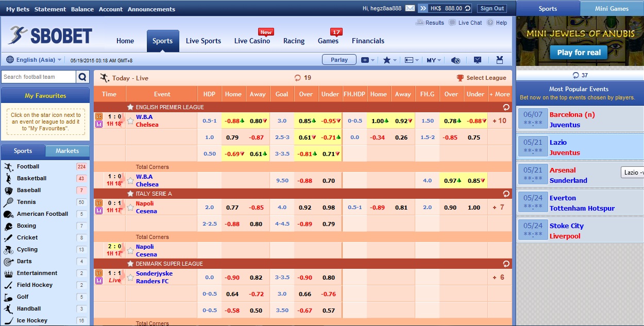Click over odds 0.92 for Napoli goal 4.0
This screenshot has height=326, width=644.
click(x=305, y=208)
